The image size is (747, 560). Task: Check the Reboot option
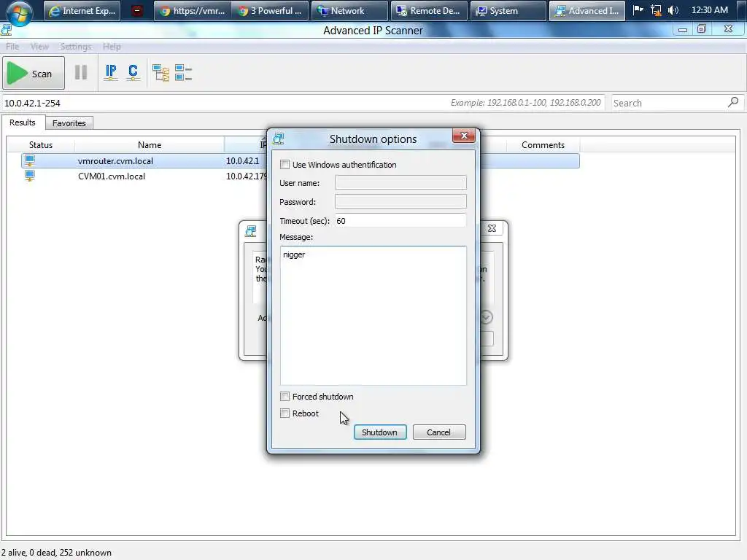tap(285, 413)
